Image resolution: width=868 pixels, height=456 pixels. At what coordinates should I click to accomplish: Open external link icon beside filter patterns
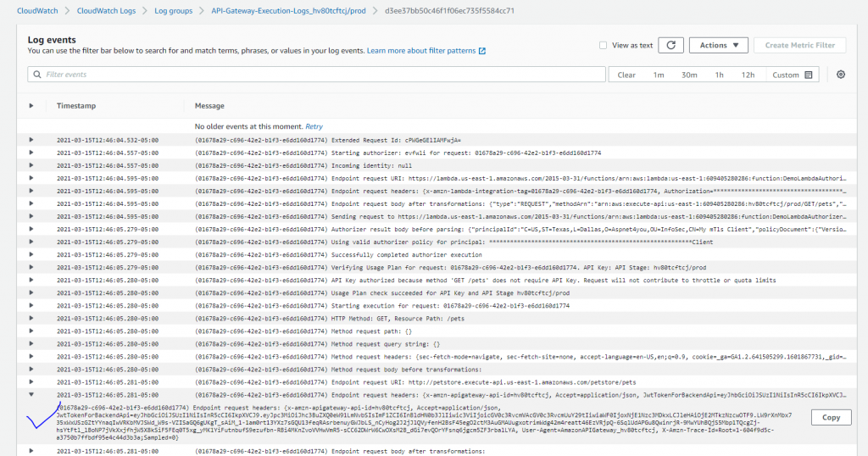click(x=482, y=51)
